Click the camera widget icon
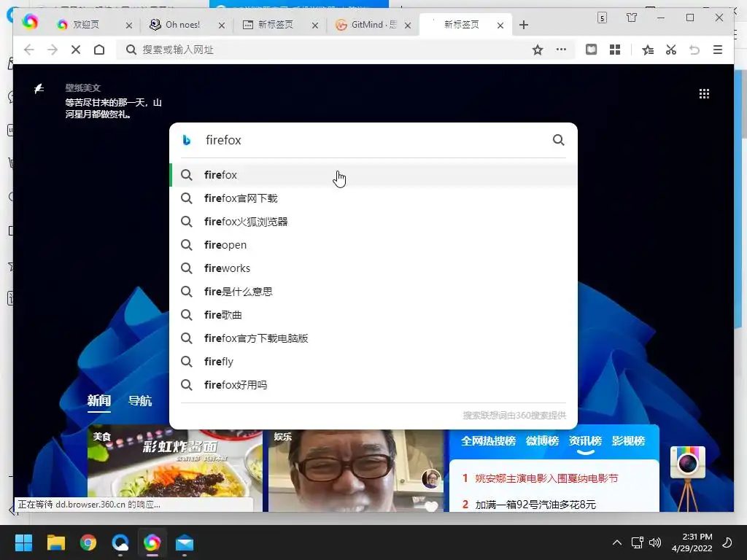 [x=687, y=462]
